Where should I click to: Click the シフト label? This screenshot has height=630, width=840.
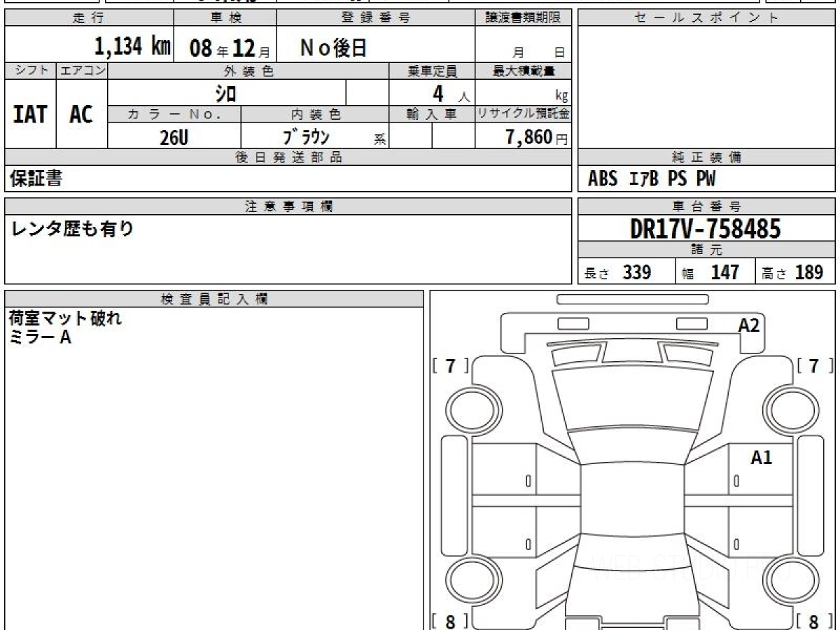pos(31,71)
